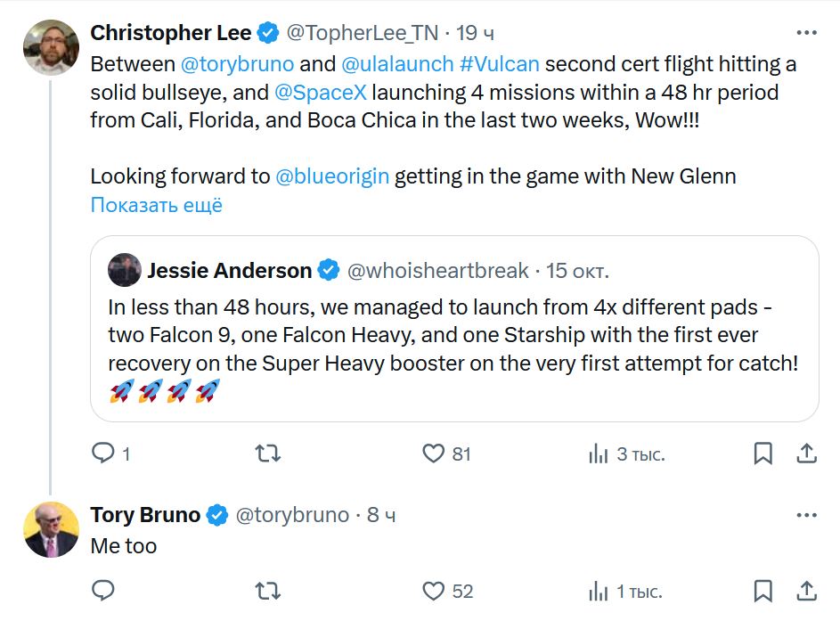840x621 pixels.
Task: Open more options on Tory Bruno's reply
Action: [806, 515]
